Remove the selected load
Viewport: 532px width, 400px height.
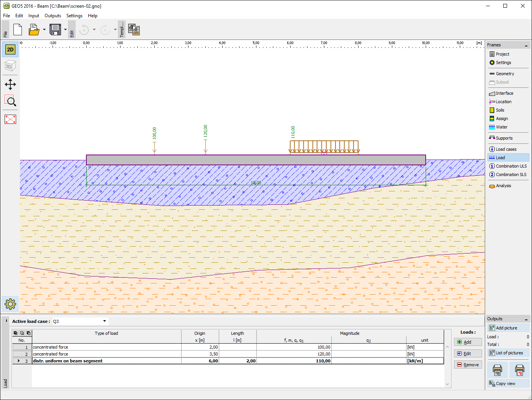click(468, 365)
